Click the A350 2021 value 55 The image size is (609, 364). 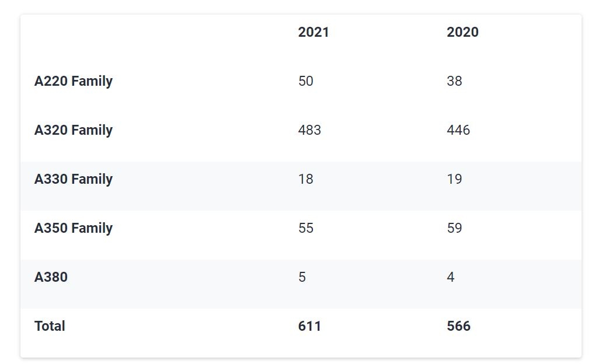(305, 228)
